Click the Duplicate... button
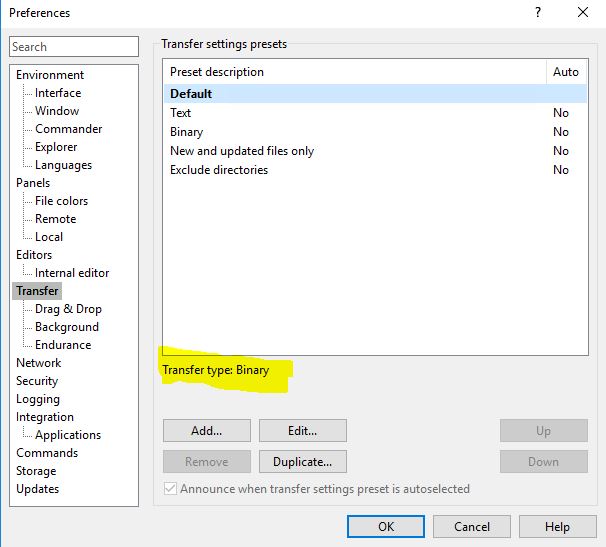606x547 pixels. tap(302, 462)
